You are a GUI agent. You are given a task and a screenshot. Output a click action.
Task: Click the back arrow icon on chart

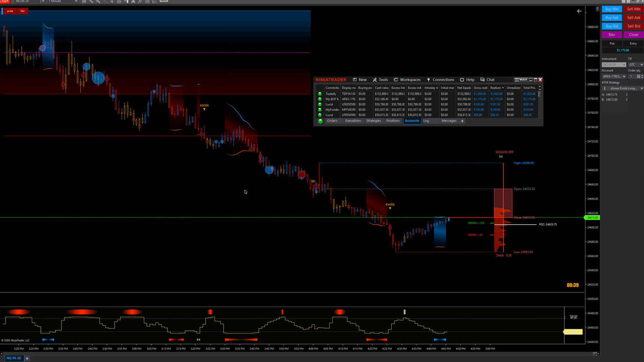click(x=579, y=11)
